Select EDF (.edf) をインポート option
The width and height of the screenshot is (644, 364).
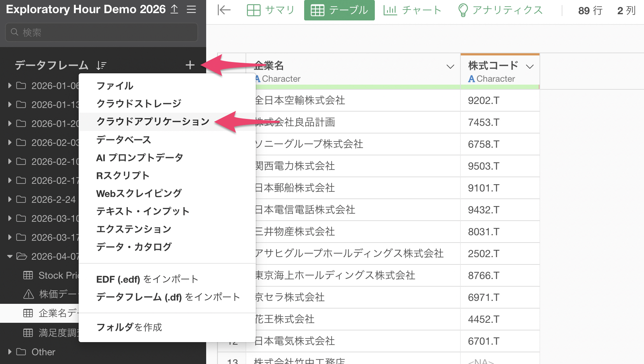[147, 279]
